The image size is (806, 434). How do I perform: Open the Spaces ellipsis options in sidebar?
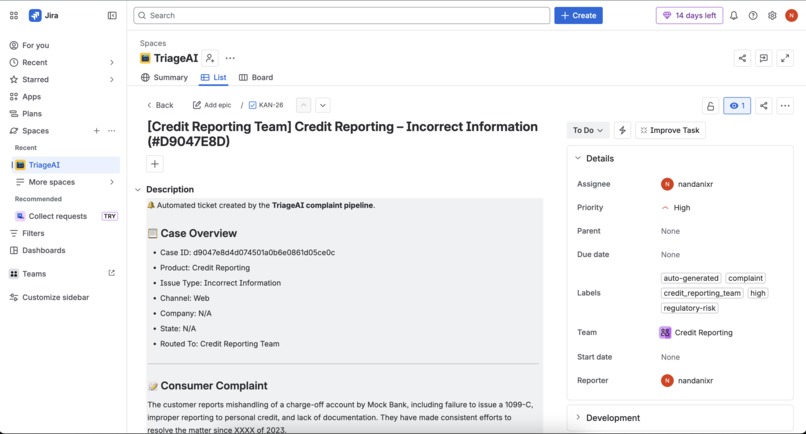pyautogui.click(x=112, y=131)
